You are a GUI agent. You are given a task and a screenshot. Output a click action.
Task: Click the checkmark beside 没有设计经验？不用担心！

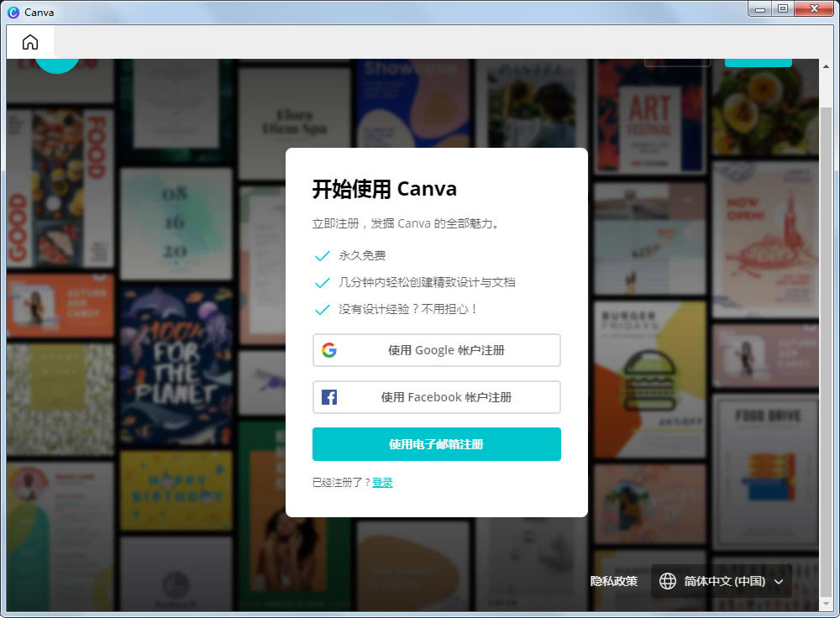point(322,310)
